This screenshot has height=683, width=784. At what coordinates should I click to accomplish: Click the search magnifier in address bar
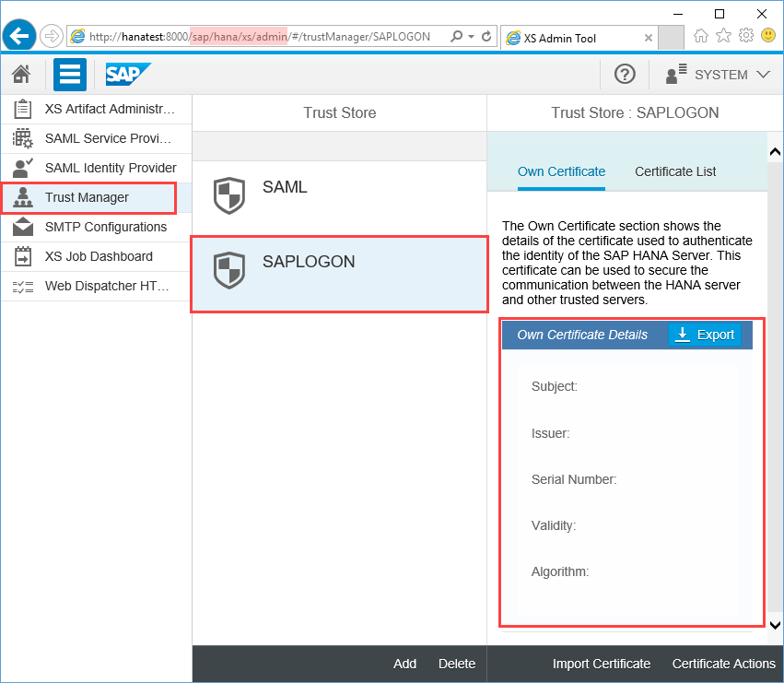tap(456, 37)
